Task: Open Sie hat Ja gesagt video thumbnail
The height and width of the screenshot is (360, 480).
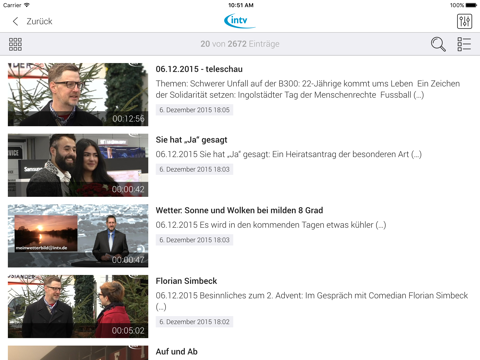Action: [x=78, y=165]
